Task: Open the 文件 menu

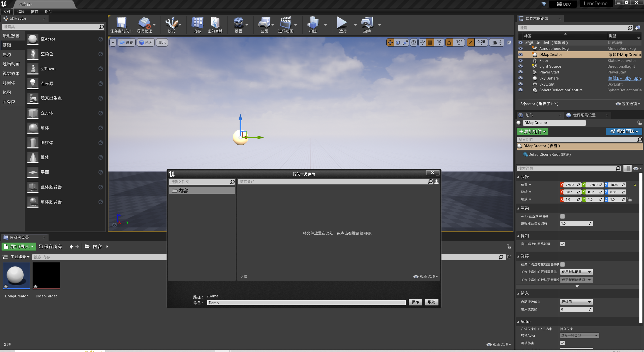Action: coord(7,12)
